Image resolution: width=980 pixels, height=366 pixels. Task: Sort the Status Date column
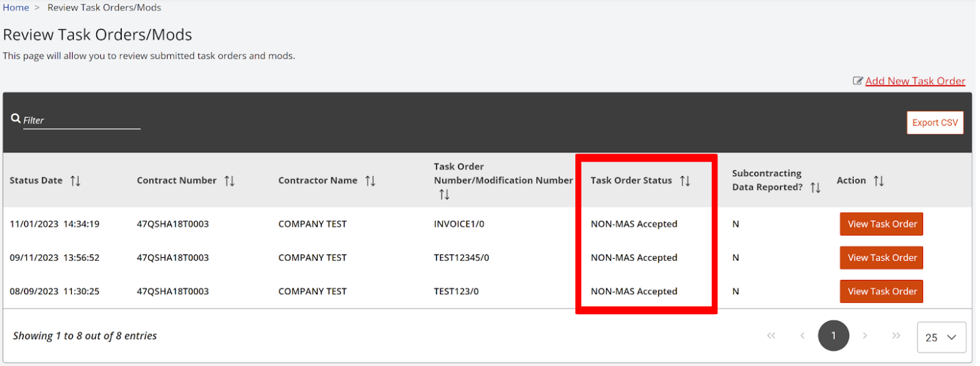click(76, 180)
